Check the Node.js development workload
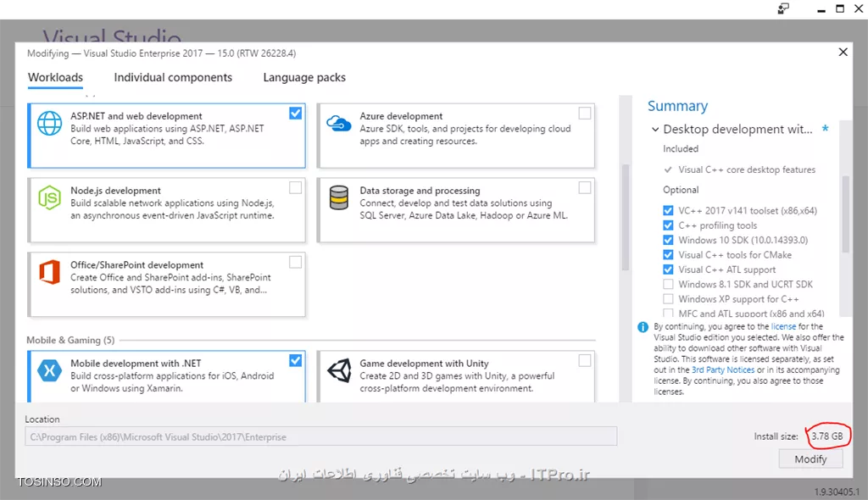The image size is (868, 500). [x=296, y=187]
